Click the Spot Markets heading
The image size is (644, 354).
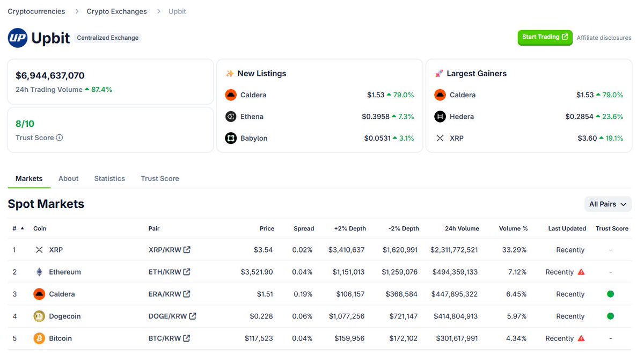coord(46,204)
